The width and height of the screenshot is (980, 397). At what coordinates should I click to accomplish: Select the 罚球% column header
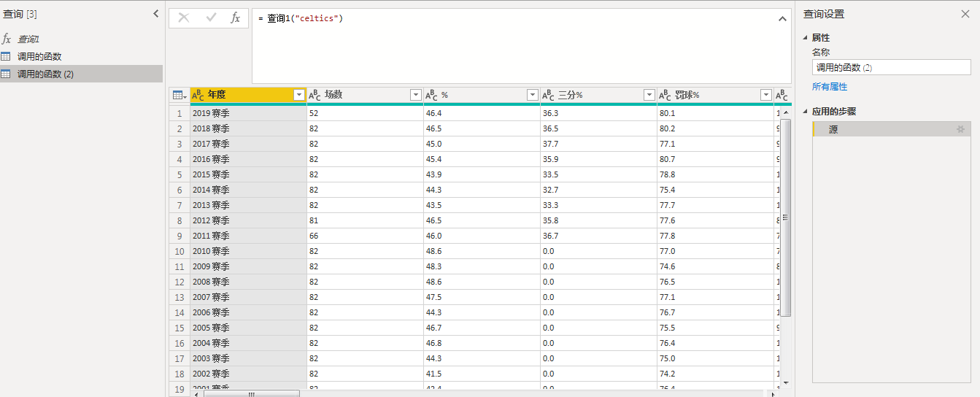point(715,95)
